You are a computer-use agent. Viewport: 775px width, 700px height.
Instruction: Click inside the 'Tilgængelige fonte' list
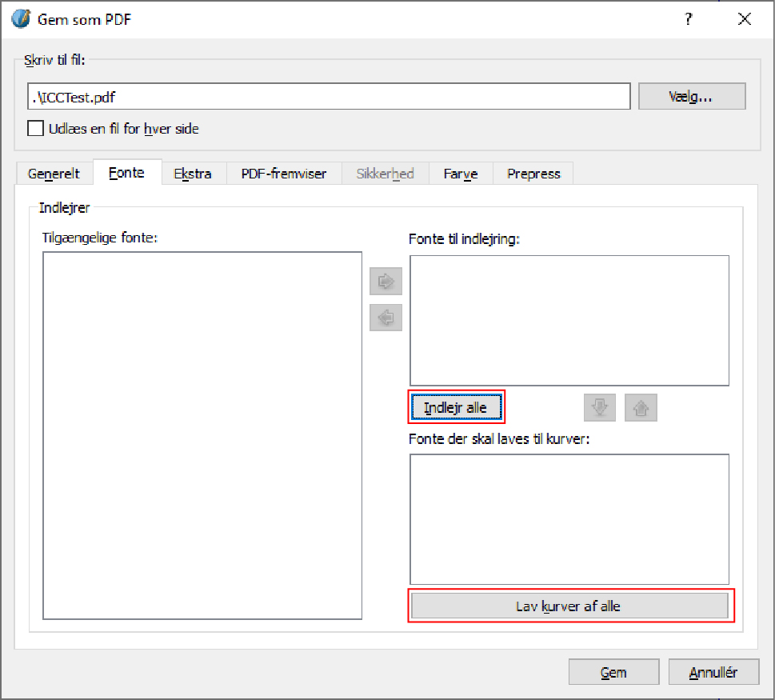[x=202, y=435]
